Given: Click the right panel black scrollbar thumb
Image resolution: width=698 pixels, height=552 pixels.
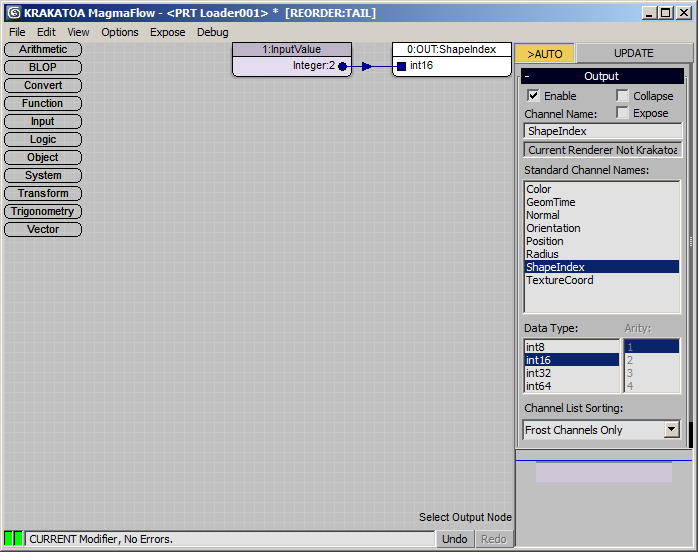Looking at the screenshot, I should coord(690,435).
